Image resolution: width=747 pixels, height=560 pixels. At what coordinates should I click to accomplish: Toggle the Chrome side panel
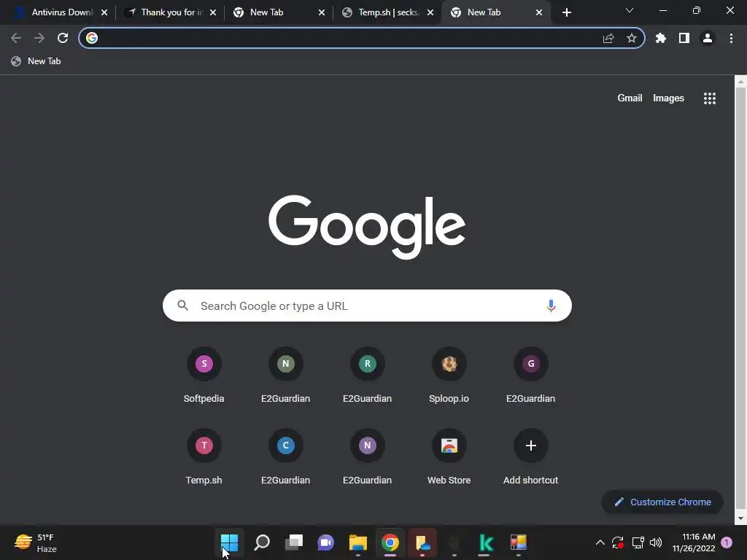coord(684,38)
